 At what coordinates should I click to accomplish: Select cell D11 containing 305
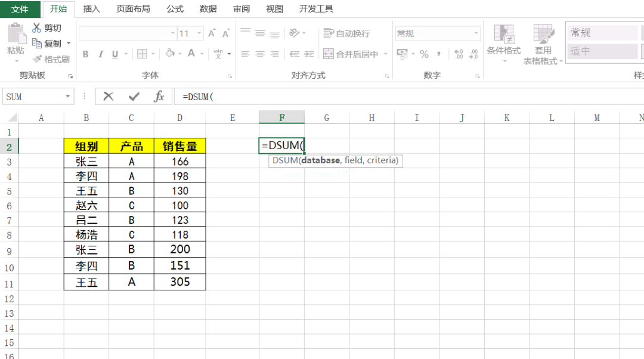pos(179,282)
